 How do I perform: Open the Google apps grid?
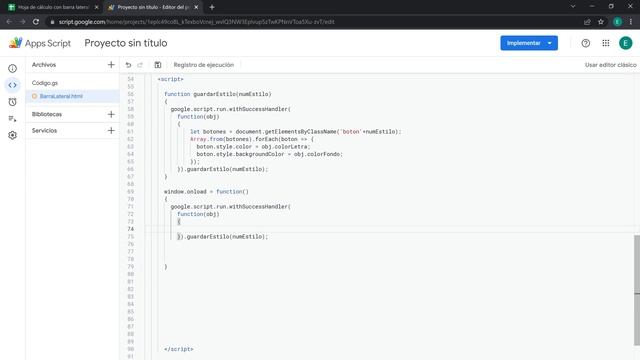pos(606,43)
